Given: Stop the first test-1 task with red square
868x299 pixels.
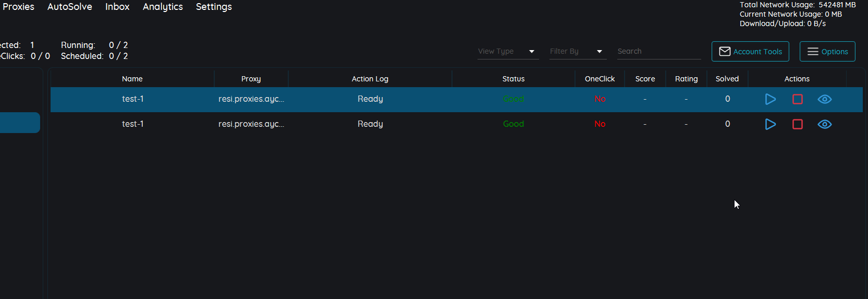Looking at the screenshot, I should coord(797,99).
